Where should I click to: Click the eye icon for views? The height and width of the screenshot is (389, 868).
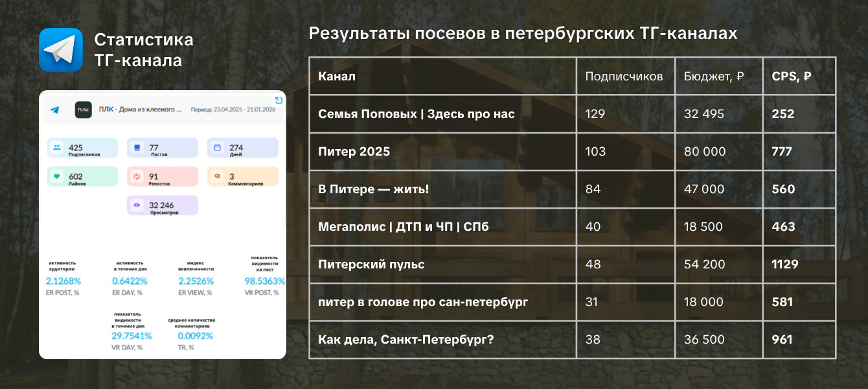coord(137,206)
